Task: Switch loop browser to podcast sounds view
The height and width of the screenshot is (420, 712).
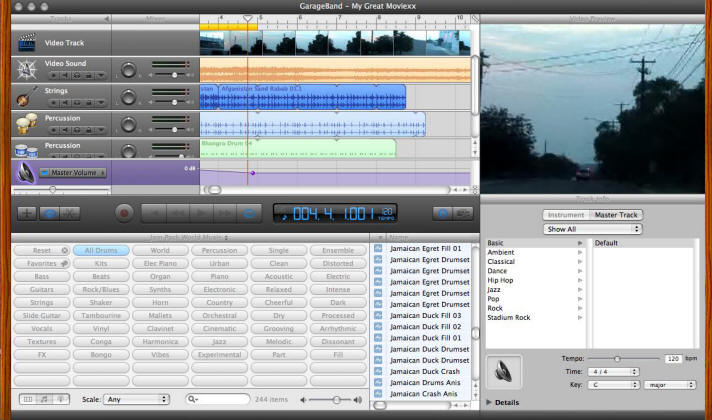Action: (x=61, y=399)
